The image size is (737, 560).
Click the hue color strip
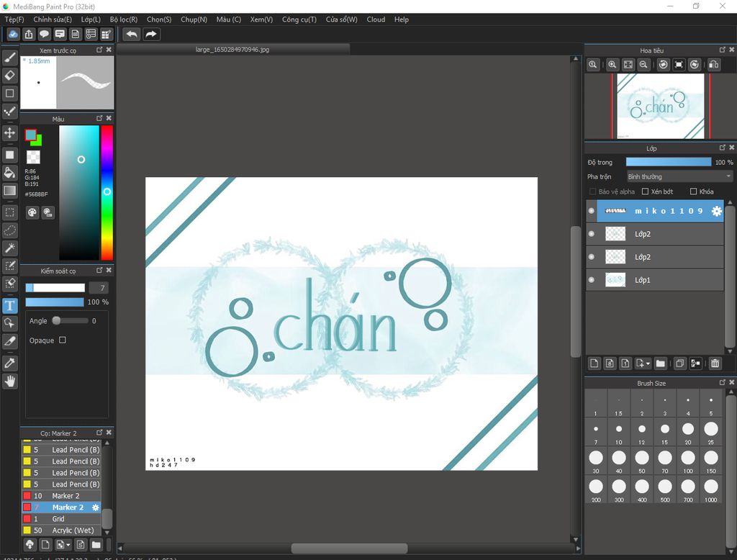coord(107,192)
